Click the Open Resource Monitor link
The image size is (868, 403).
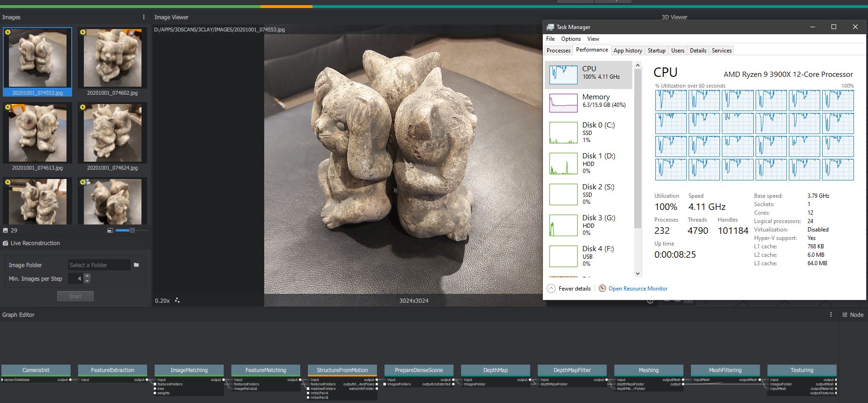638,289
